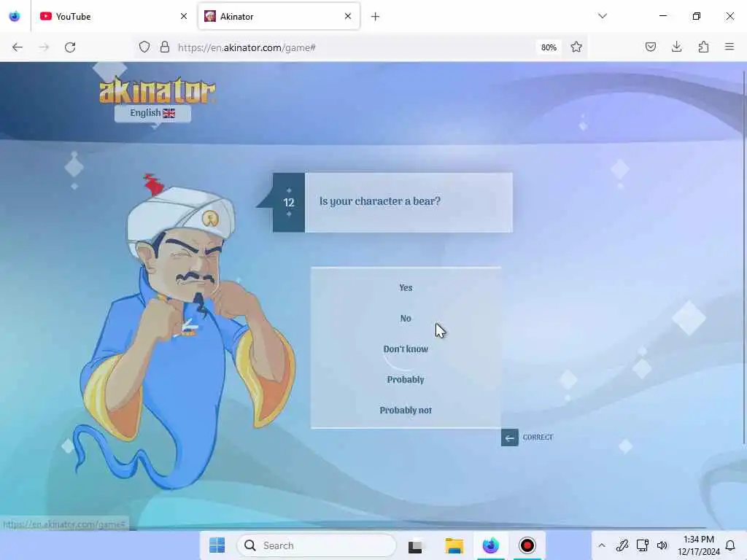The height and width of the screenshot is (560, 747).
Task: Choose the Don't know answer
Action: coord(406,349)
